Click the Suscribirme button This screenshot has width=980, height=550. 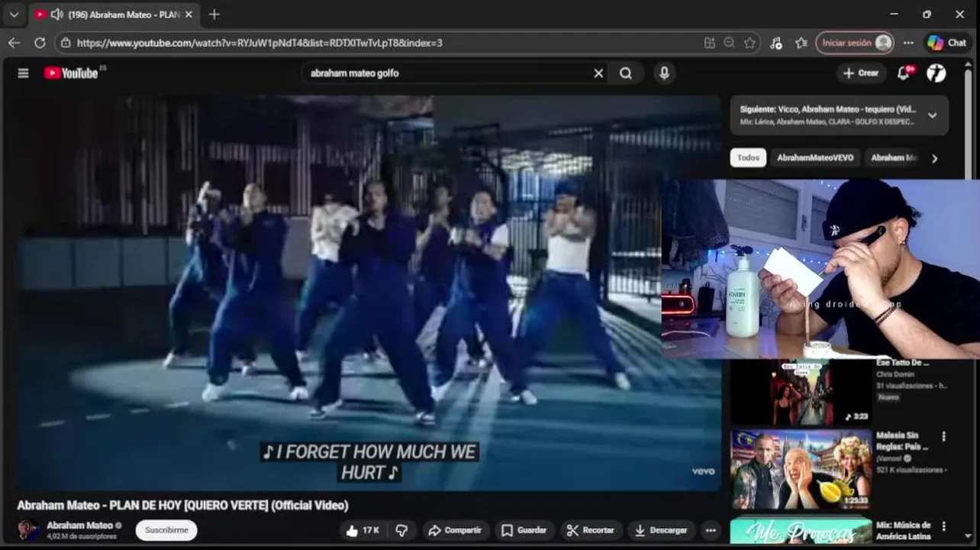(x=166, y=530)
